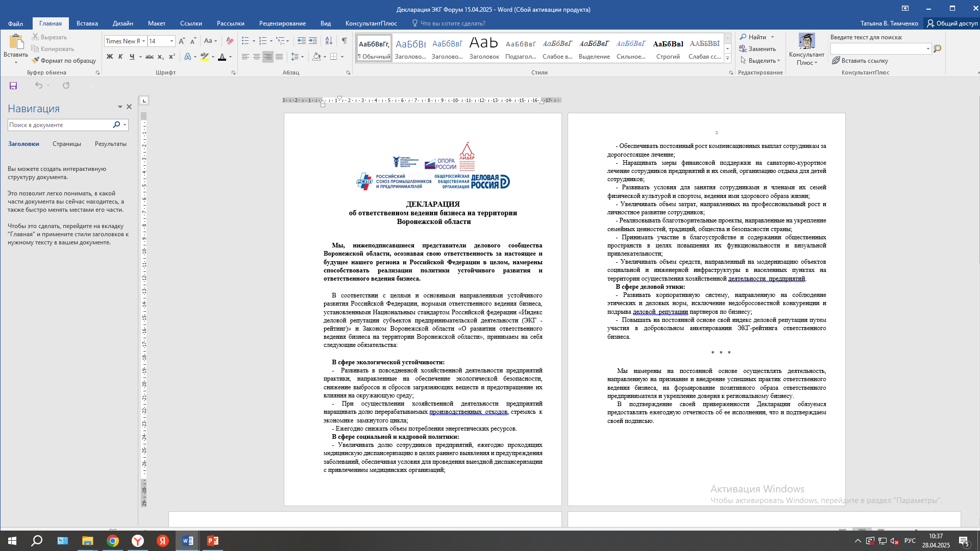Click Заменить (Replace) button
980x551 pixels.
(758, 49)
